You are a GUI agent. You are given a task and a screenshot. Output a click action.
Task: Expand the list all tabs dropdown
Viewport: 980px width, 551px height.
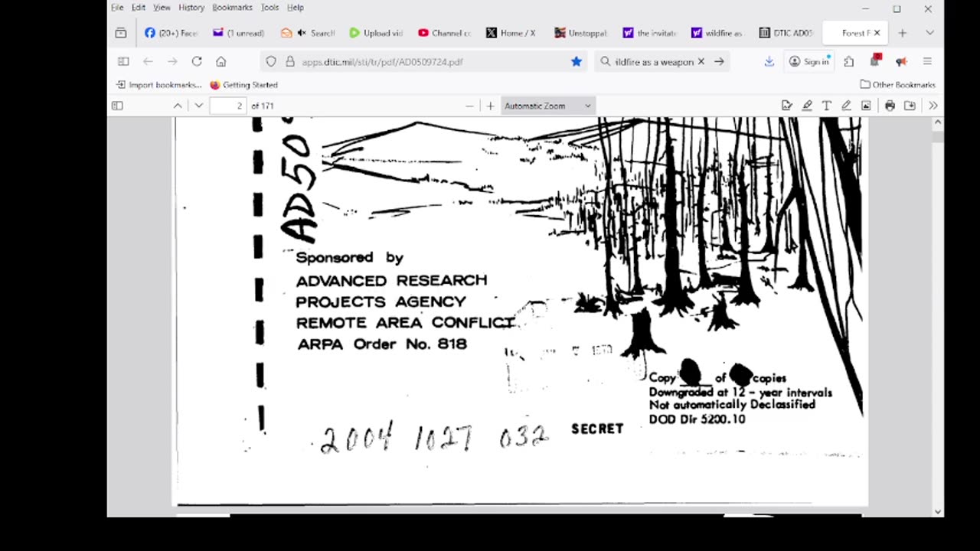coord(929,33)
